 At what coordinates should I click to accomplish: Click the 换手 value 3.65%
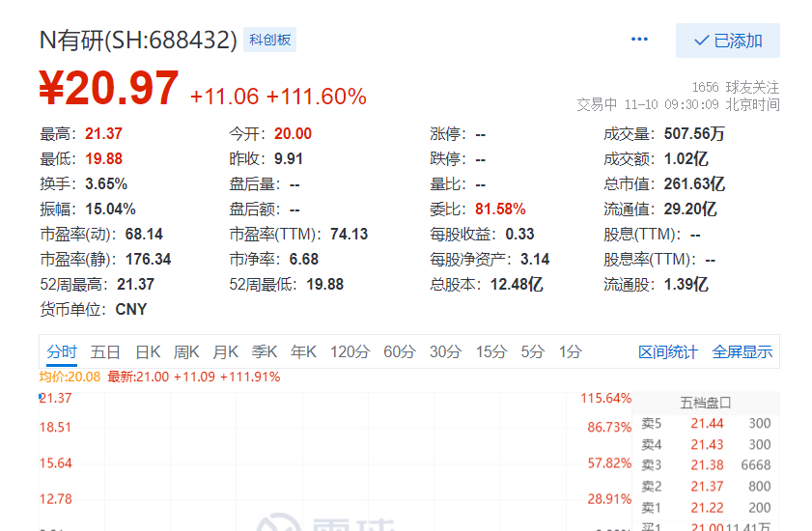click(x=106, y=183)
